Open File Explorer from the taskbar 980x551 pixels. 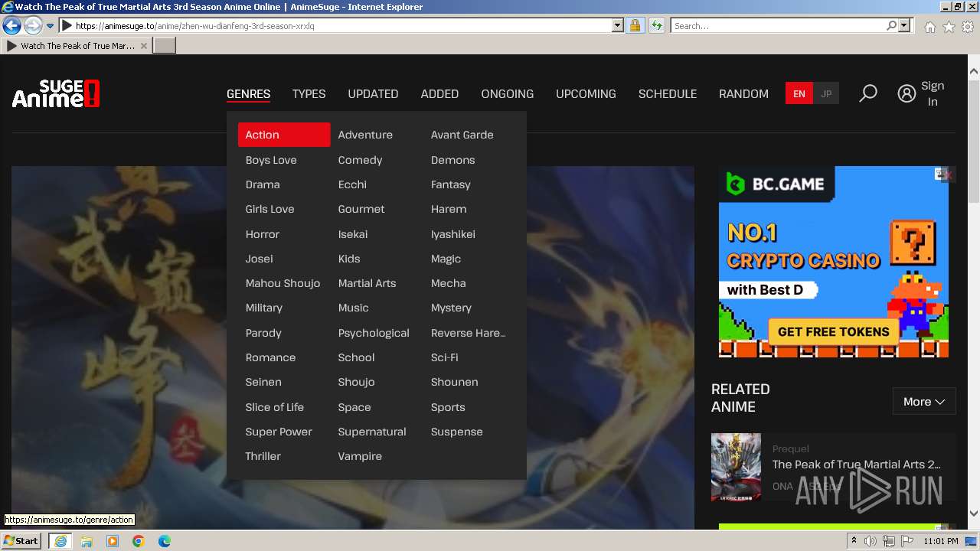point(87,541)
